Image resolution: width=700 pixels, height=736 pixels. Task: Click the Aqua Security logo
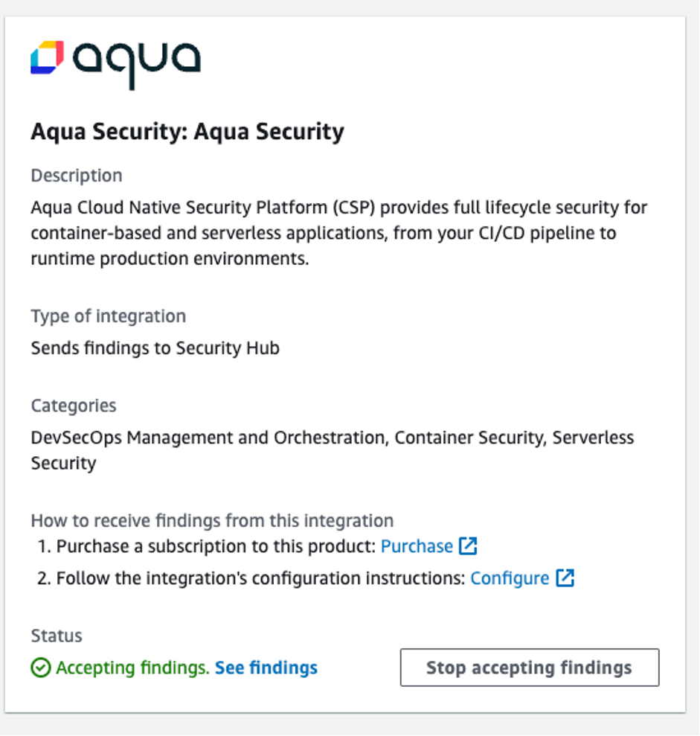pyautogui.click(x=115, y=60)
